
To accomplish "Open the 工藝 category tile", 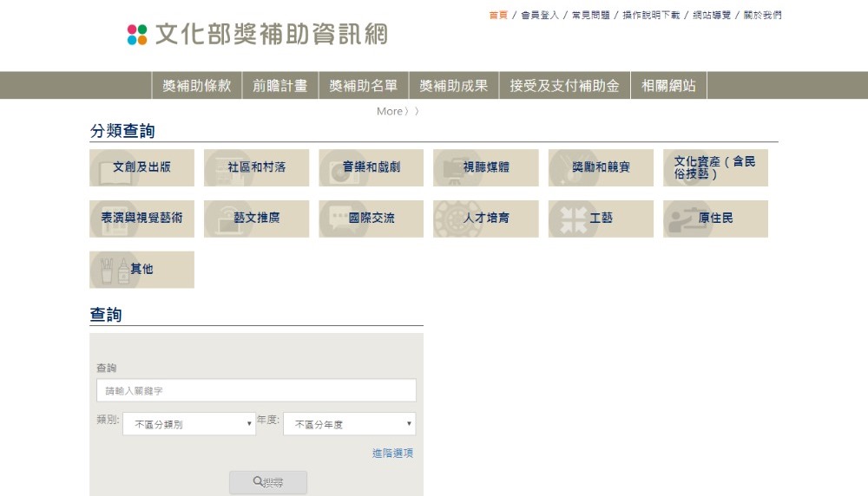I will click(x=601, y=219).
